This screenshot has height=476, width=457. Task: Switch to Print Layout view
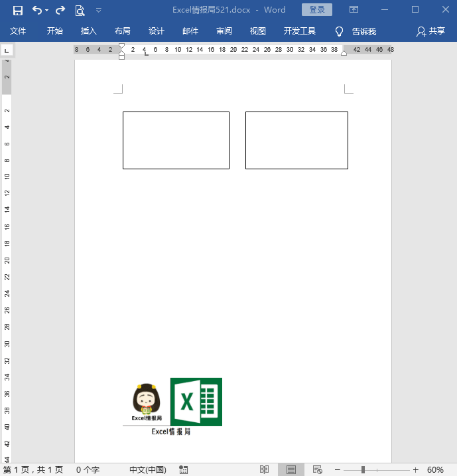click(291, 469)
